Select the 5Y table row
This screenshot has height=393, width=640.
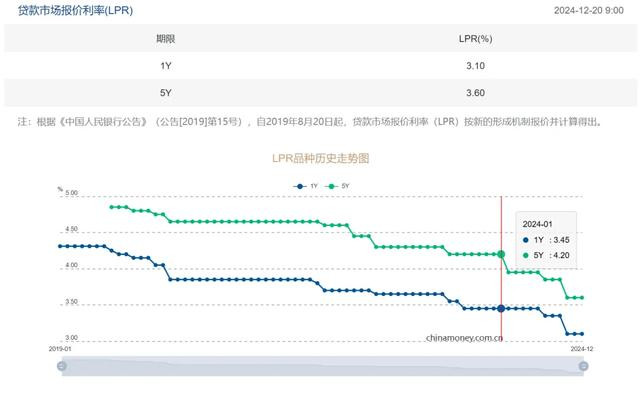320,93
